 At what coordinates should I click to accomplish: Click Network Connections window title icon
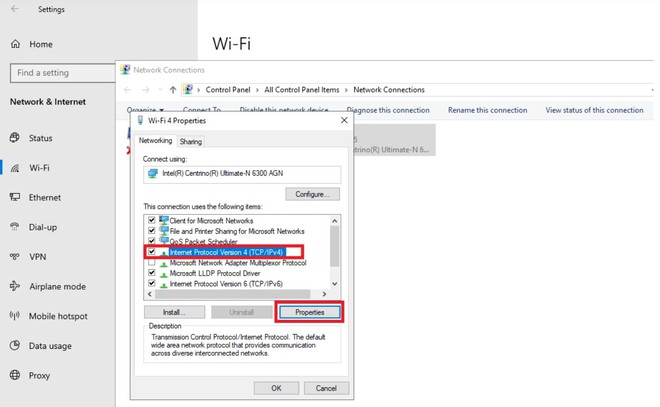(x=125, y=69)
